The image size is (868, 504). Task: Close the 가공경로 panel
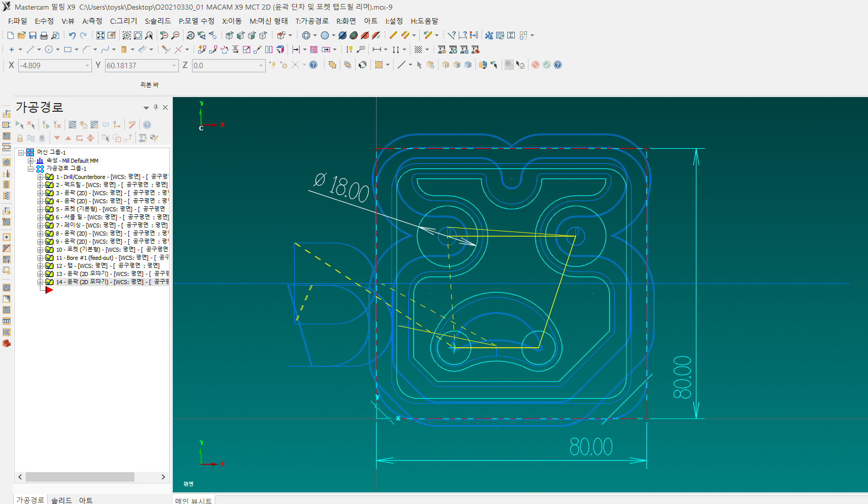(165, 107)
